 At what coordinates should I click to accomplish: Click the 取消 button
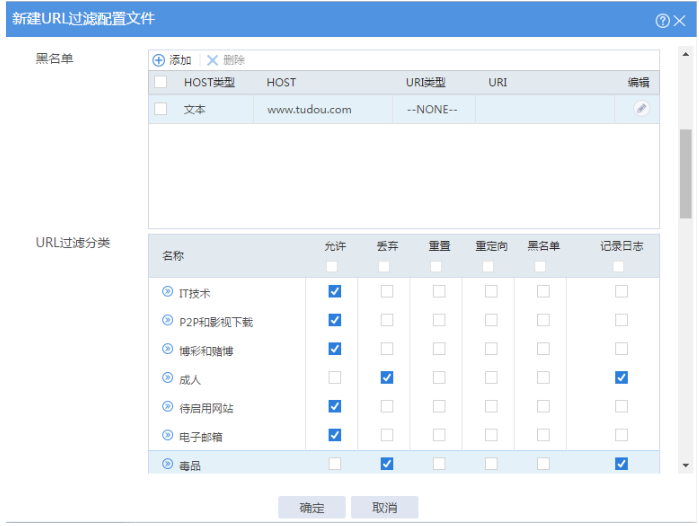click(384, 507)
